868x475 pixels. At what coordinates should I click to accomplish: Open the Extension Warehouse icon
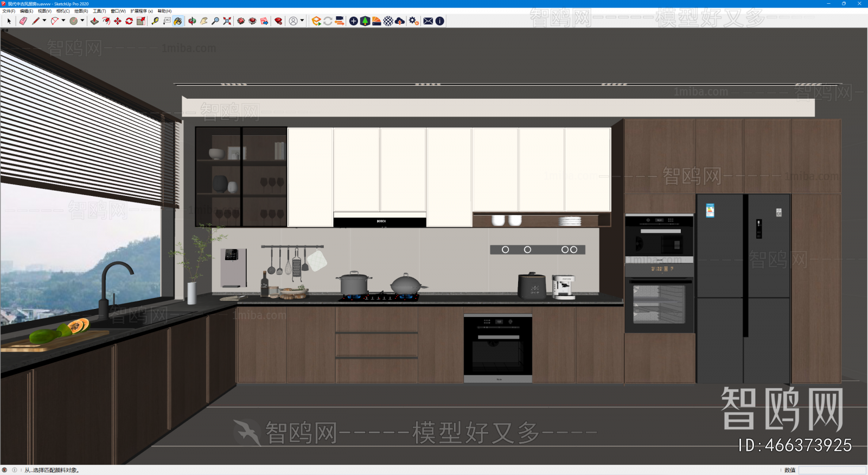pyautogui.click(x=252, y=21)
